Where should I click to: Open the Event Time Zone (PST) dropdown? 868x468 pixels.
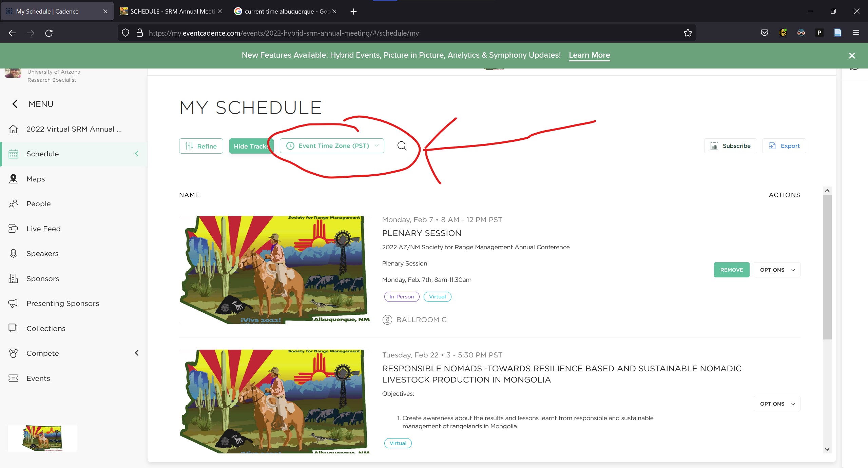[332, 146]
